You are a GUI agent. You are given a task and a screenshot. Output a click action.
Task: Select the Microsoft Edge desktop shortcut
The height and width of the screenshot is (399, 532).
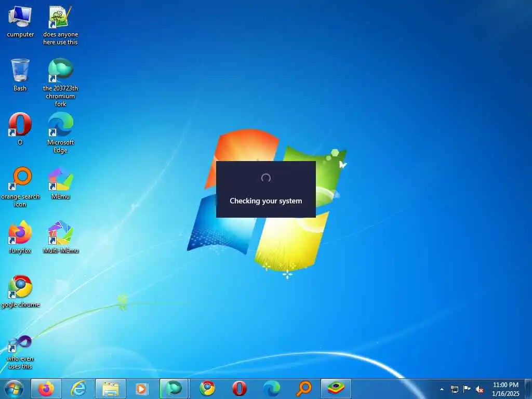pos(60,132)
